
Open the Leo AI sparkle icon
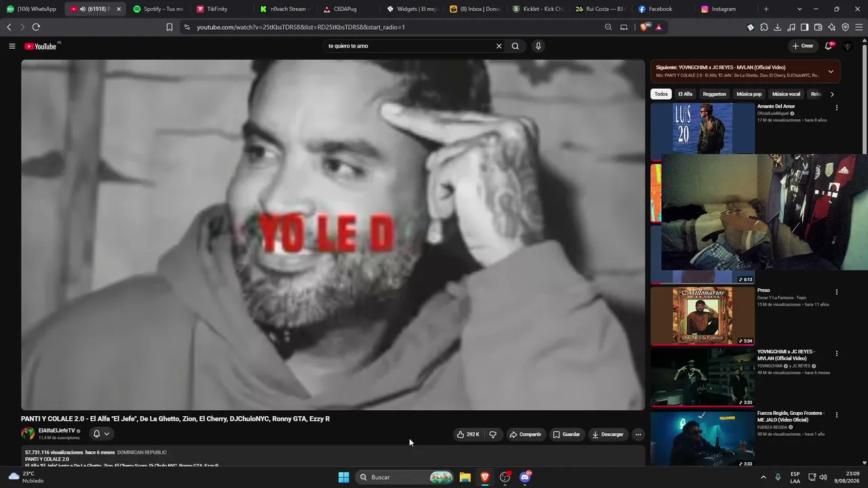(832, 27)
